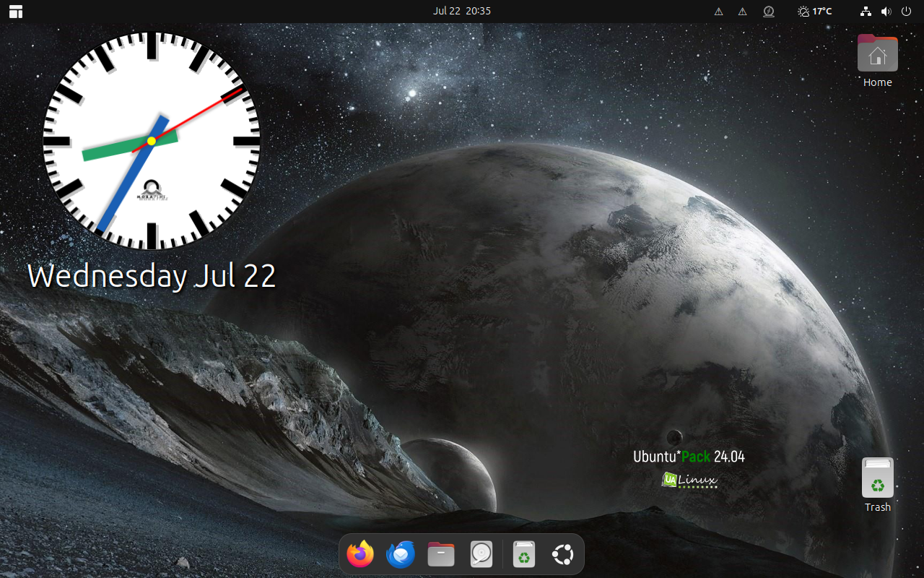Open the Files folder icon in the dock
This screenshot has height=578, width=924.
(441, 554)
